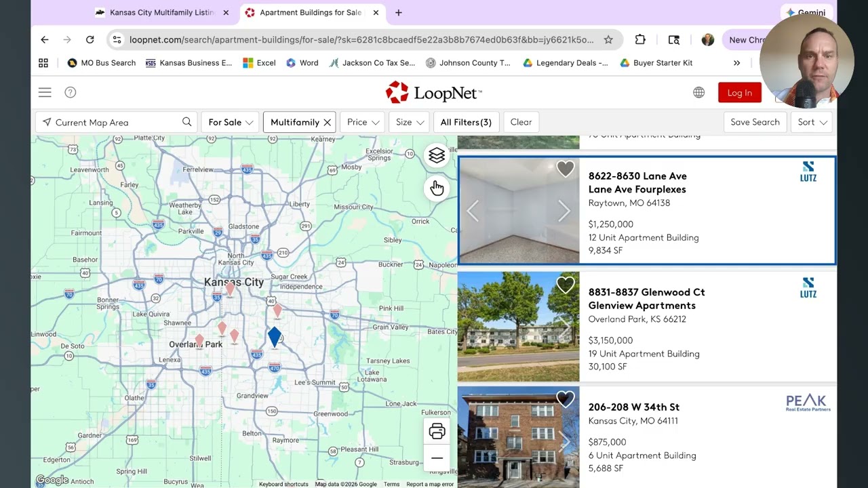Open the Johnson County bookmark
868x488 pixels.
(468, 63)
